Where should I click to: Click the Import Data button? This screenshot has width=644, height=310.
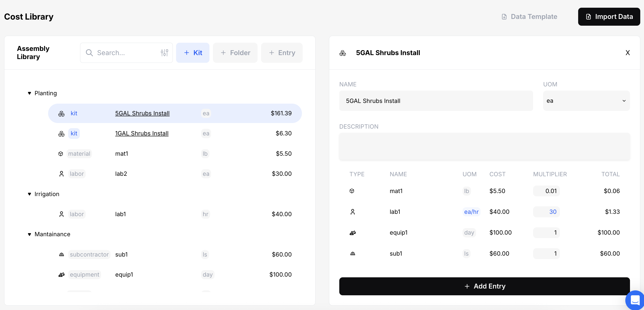[609, 17]
